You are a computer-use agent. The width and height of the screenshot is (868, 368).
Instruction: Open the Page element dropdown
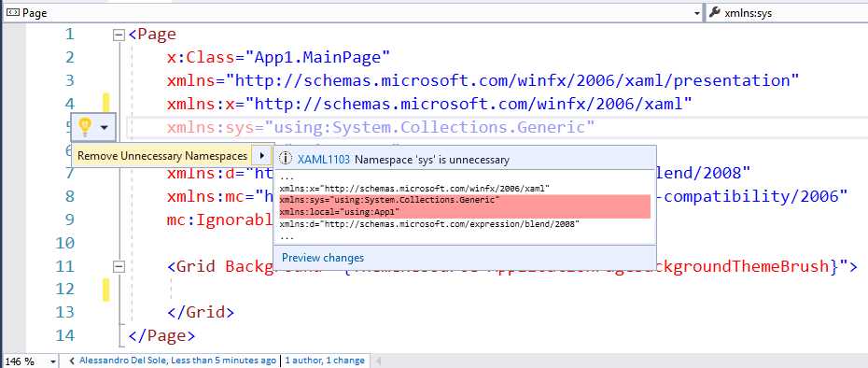(697, 13)
